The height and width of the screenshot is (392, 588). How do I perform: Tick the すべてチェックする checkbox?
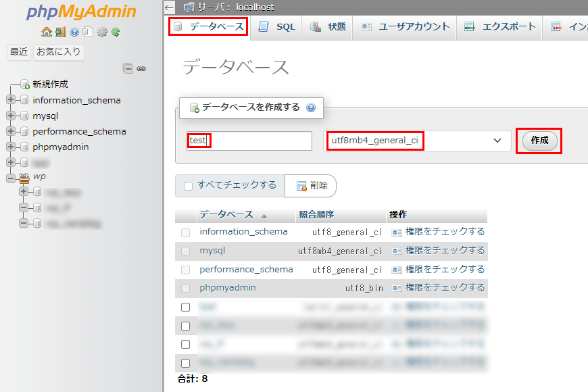(x=189, y=186)
